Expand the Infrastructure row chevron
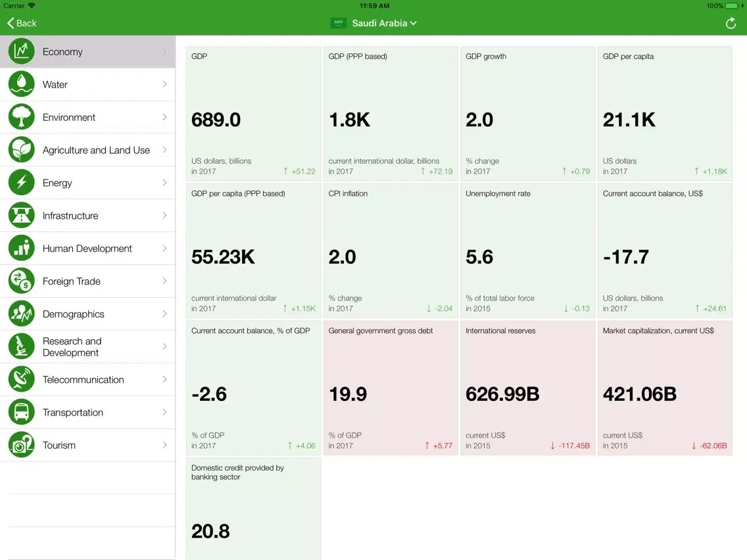Image resolution: width=747 pixels, height=560 pixels. click(x=164, y=215)
